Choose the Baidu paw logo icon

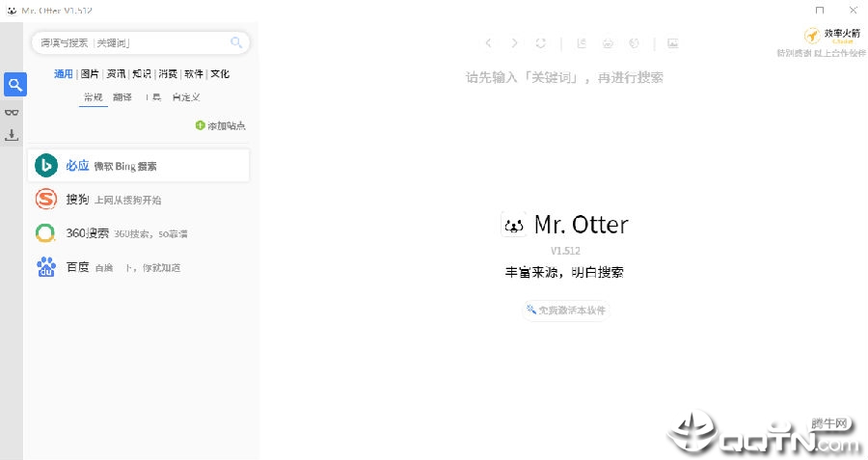[x=46, y=267]
